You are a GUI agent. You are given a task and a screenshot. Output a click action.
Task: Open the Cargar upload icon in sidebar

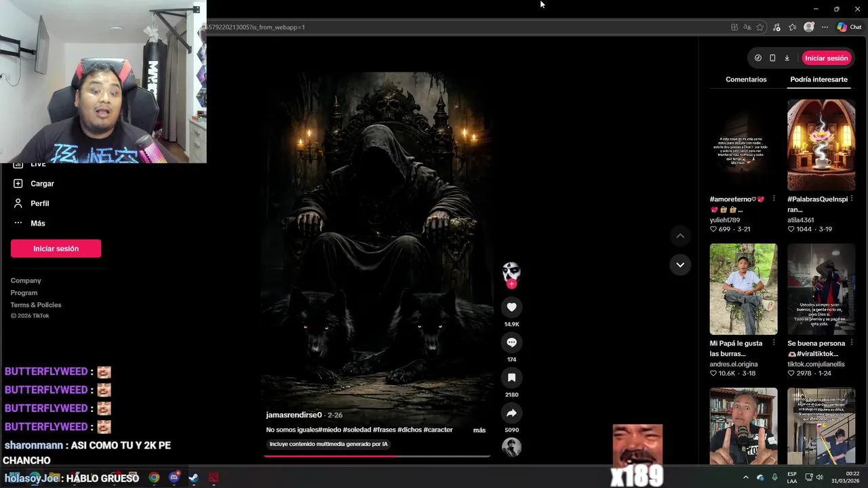point(18,184)
